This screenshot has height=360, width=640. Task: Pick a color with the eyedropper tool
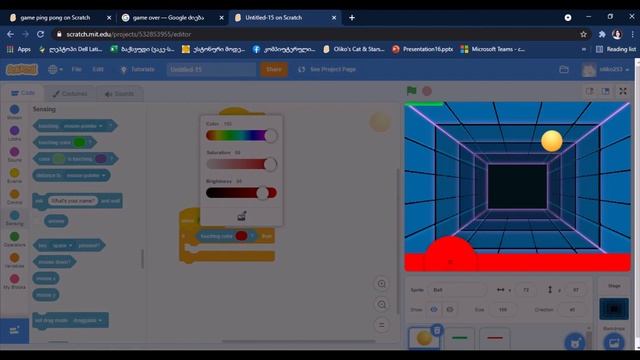tap(242, 216)
